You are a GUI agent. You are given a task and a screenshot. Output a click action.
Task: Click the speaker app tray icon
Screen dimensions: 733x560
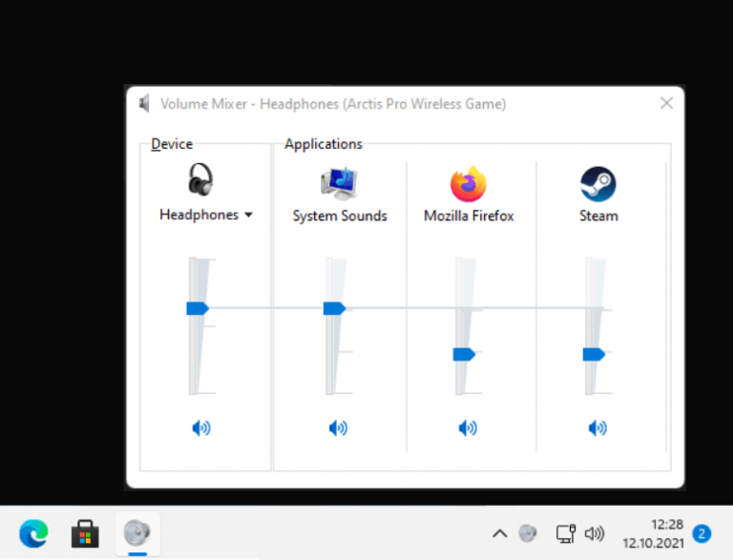coord(528,533)
